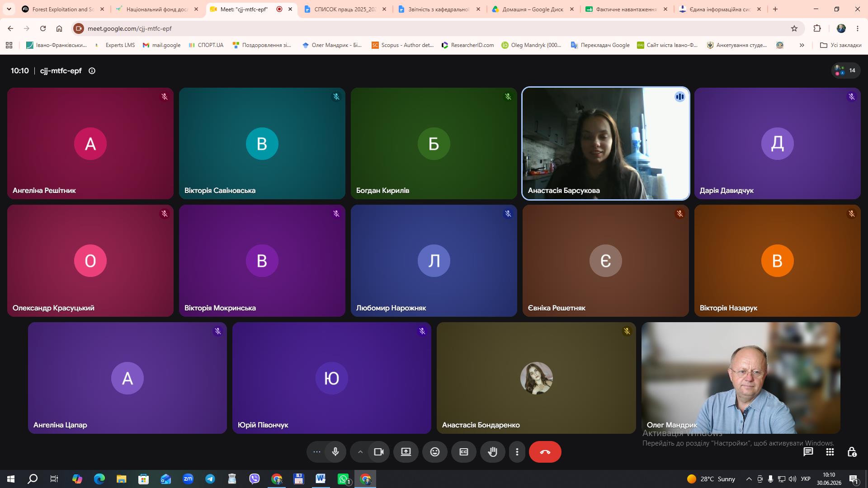Viewport: 868px width, 488px height.
Task: Show meeting details info icon
Action: point(92,71)
